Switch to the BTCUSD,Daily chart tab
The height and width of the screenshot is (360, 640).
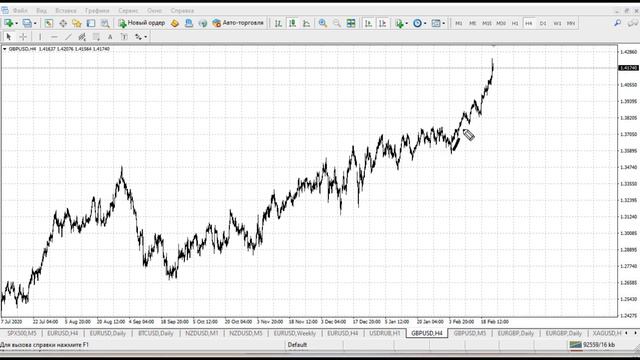point(156,333)
